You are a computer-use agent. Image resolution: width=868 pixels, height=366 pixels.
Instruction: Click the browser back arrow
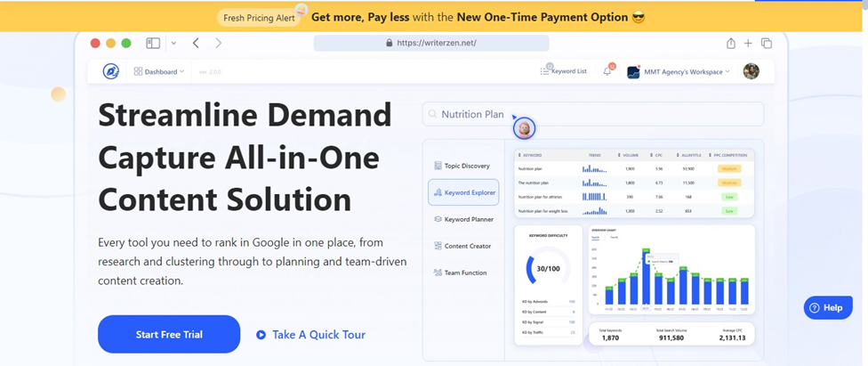point(196,43)
